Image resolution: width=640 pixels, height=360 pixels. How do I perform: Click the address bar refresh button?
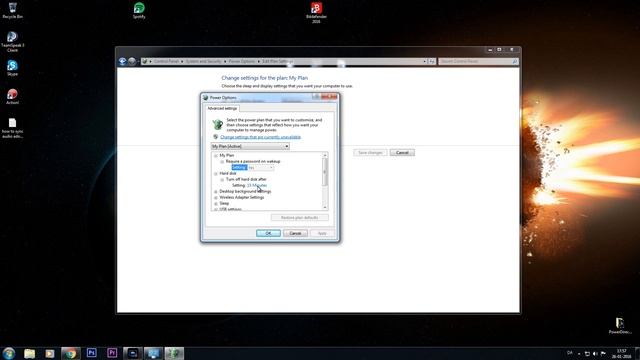click(432, 61)
